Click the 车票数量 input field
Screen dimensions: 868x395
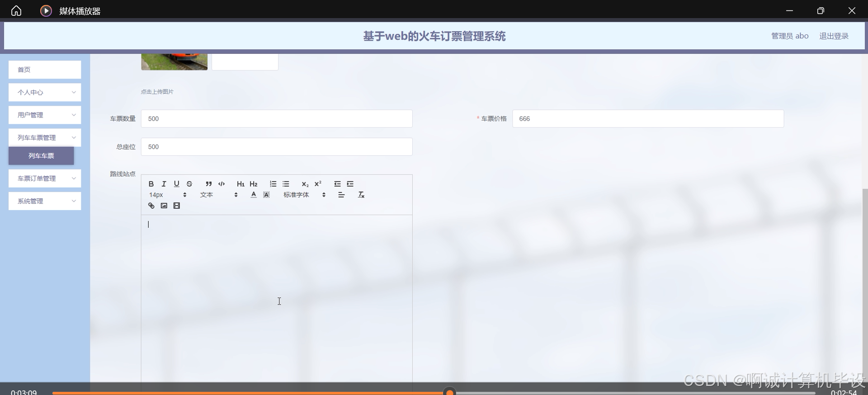pos(277,118)
